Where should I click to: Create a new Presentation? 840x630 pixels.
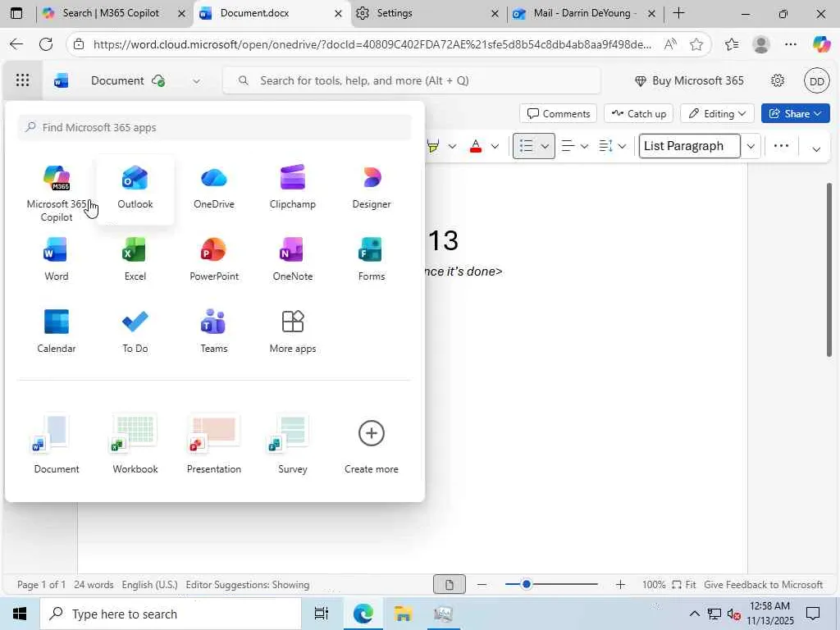pos(214,445)
